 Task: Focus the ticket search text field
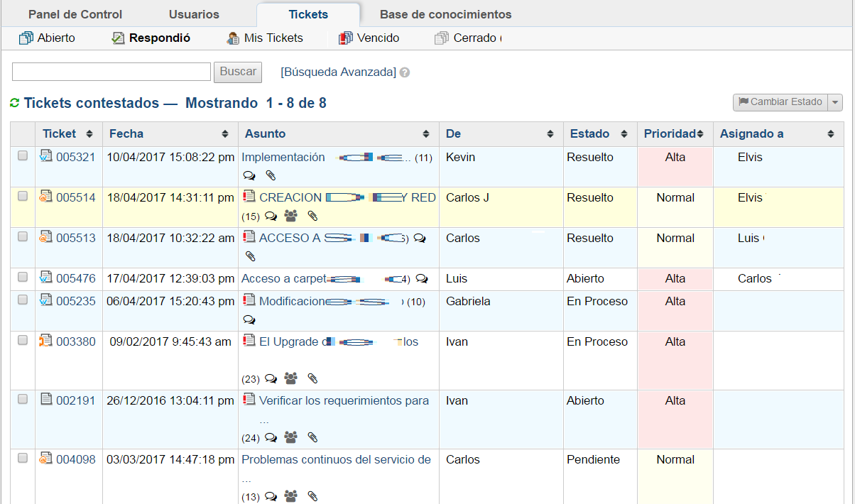pos(111,72)
